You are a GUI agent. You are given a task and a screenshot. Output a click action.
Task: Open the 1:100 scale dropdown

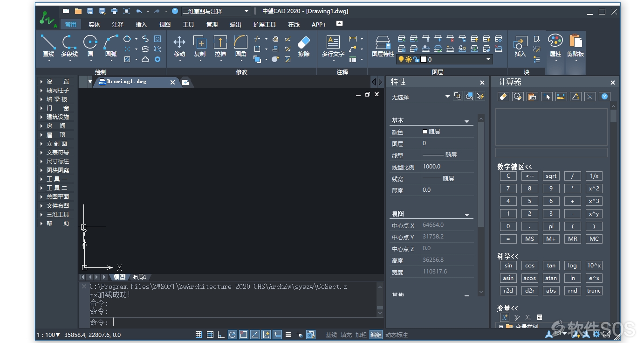[48, 335]
